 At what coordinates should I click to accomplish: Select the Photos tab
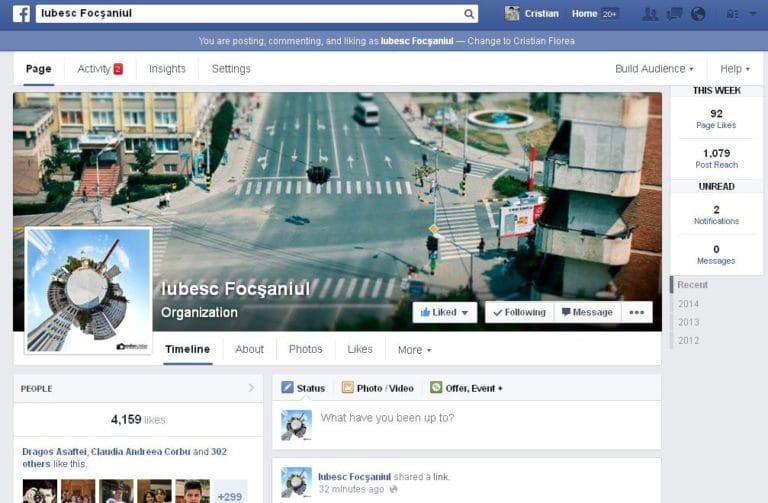(306, 349)
